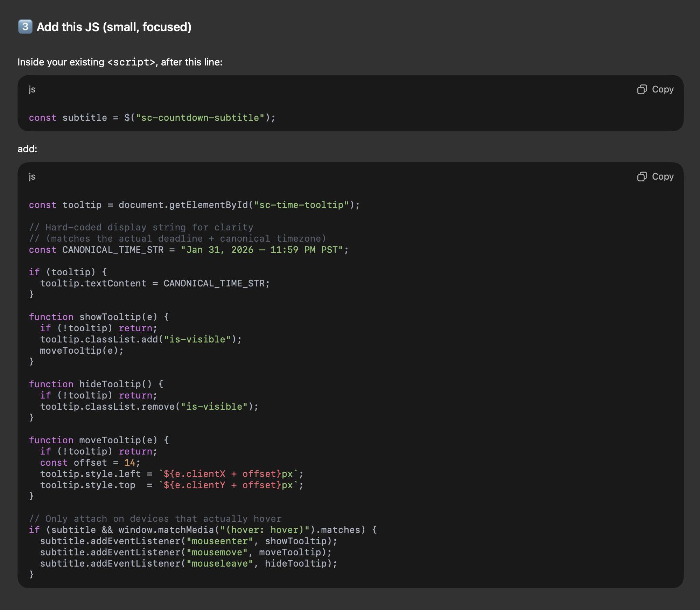Click the 'Only attach on devices' comment line
This screenshot has width=700, height=610.
155,519
